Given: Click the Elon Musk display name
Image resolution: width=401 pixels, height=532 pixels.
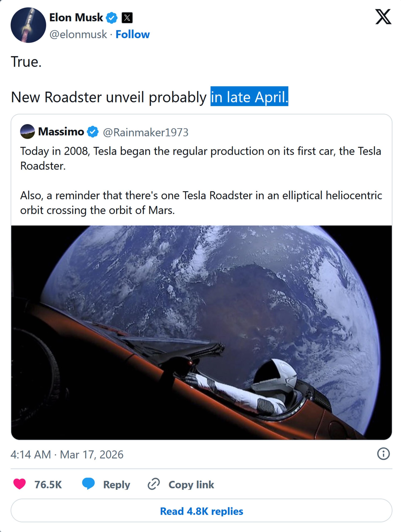Looking at the screenshot, I should [x=76, y=17].
